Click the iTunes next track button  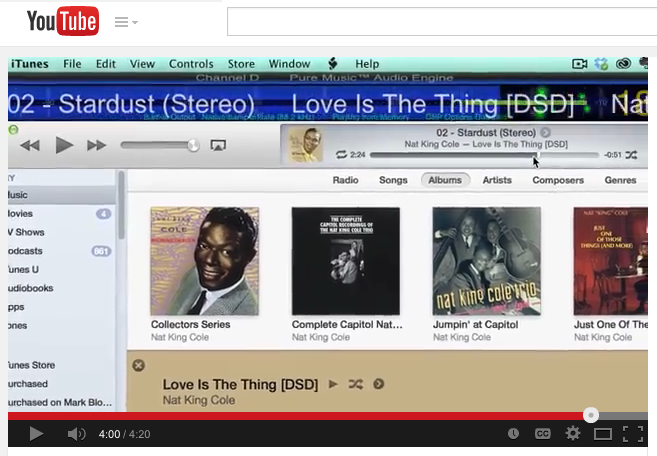click(x=96, y=145)
